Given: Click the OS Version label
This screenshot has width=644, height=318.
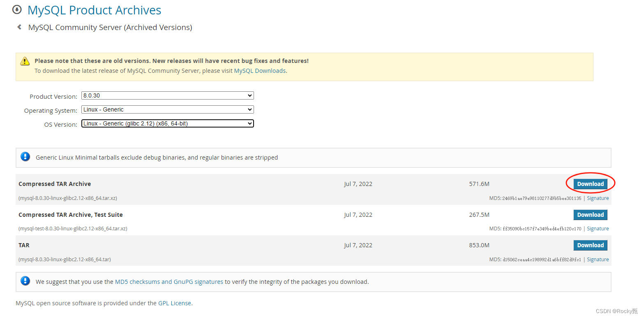Looking at the screenshot, I should click(61, 125).
